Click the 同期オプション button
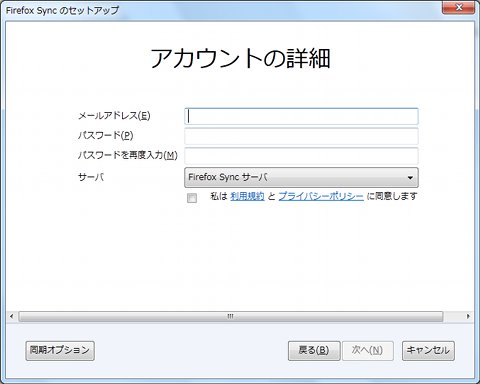480x384 pixels. (60, 351)
